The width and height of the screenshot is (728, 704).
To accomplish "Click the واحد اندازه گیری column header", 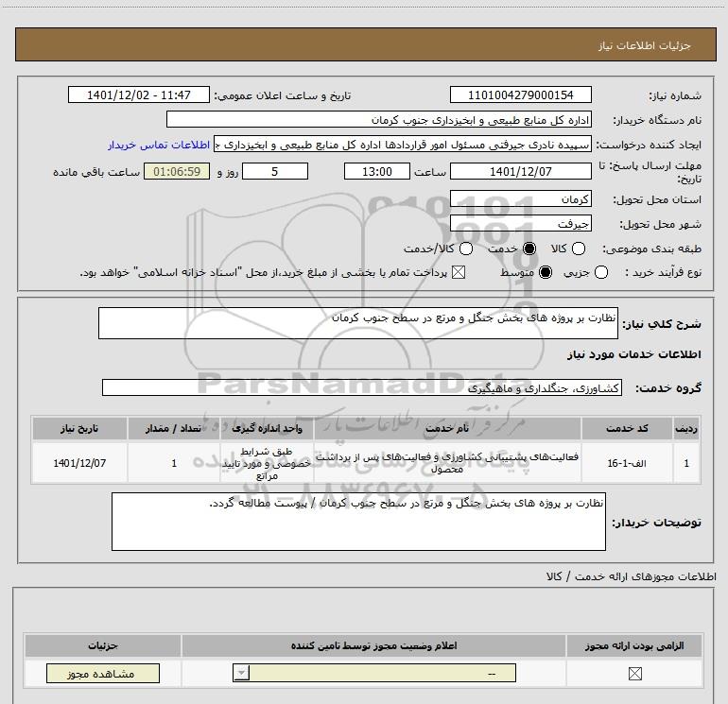I will [267, 428].
